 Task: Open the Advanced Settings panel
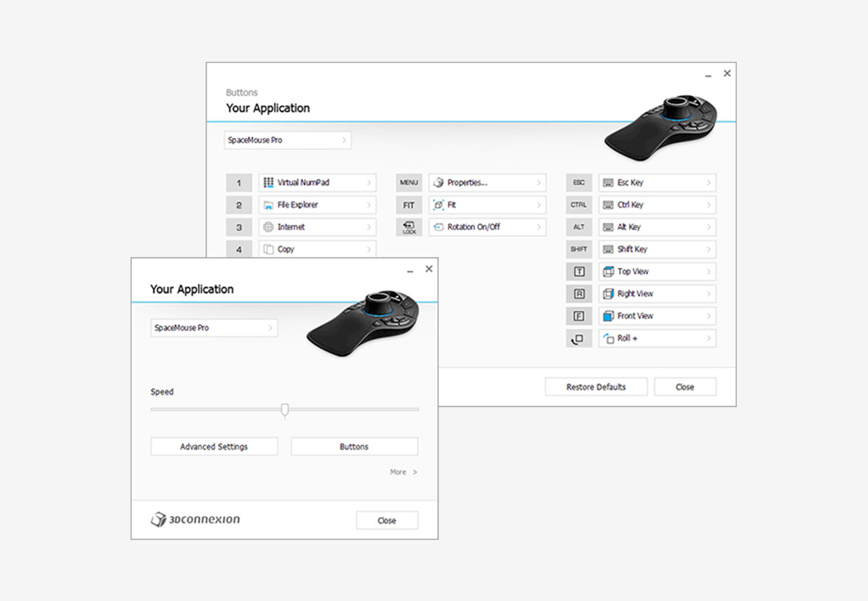click(x=214, y=446)
